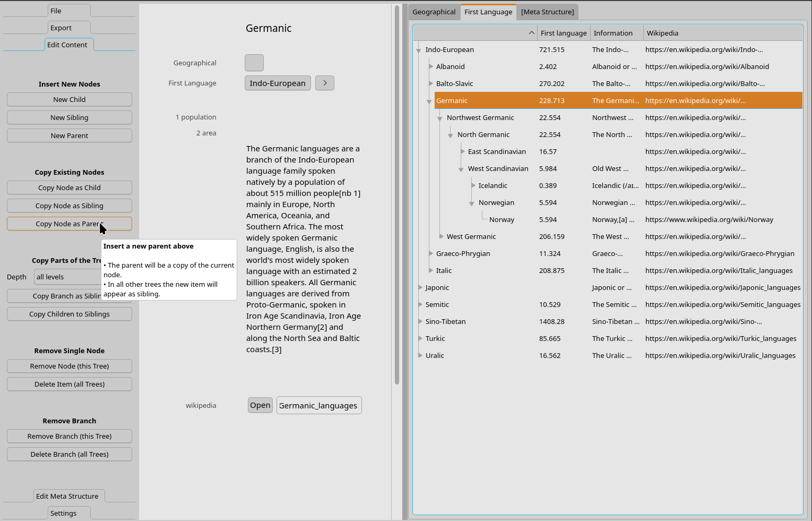The width and height of the screenshot is (812, 521).
Task: Expand the Balto-Slavic branch
Action: 430,83
